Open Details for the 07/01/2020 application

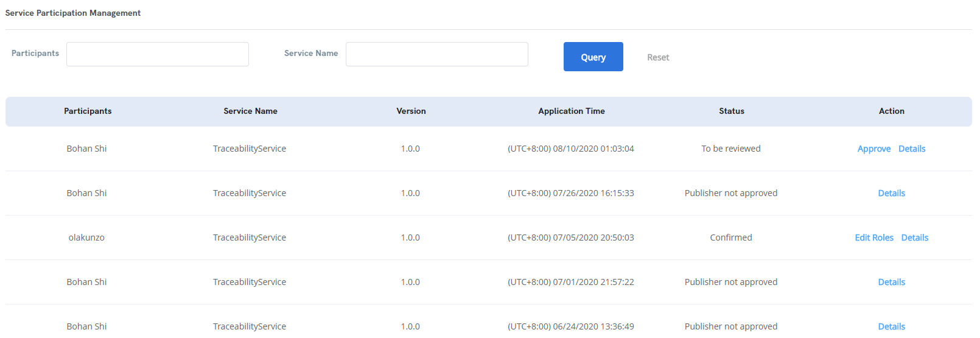892,282
